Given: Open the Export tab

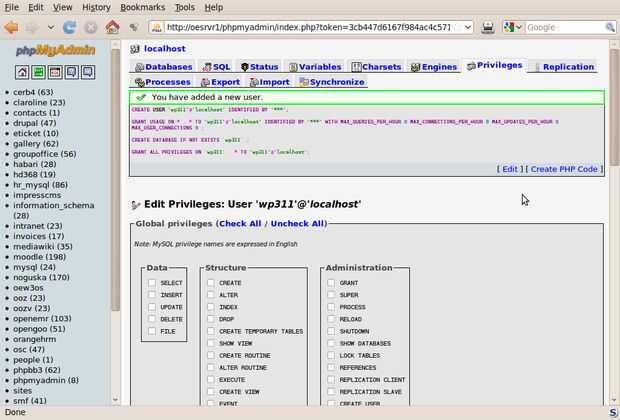Looking at the screenshot, I should 220,82.
